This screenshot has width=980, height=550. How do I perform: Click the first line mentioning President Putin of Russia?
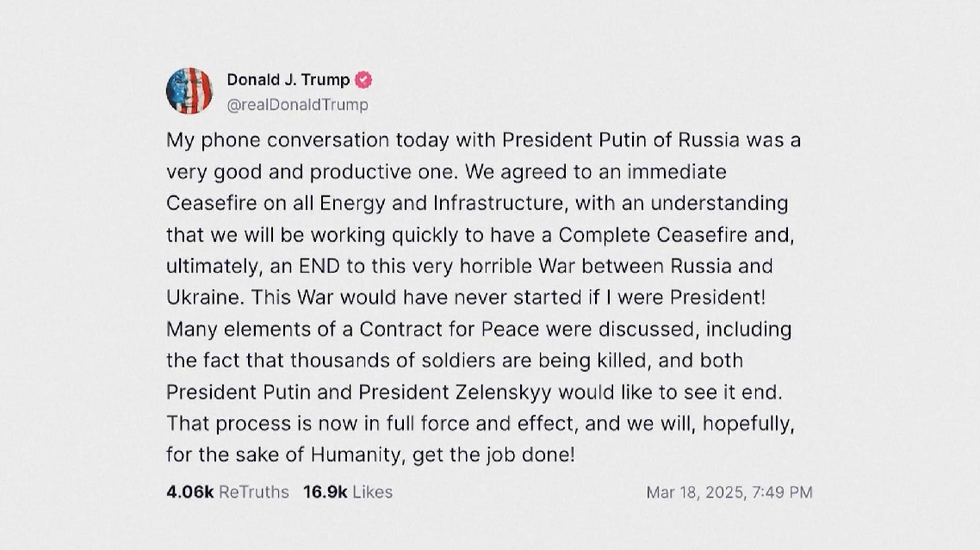coord(483,140)
